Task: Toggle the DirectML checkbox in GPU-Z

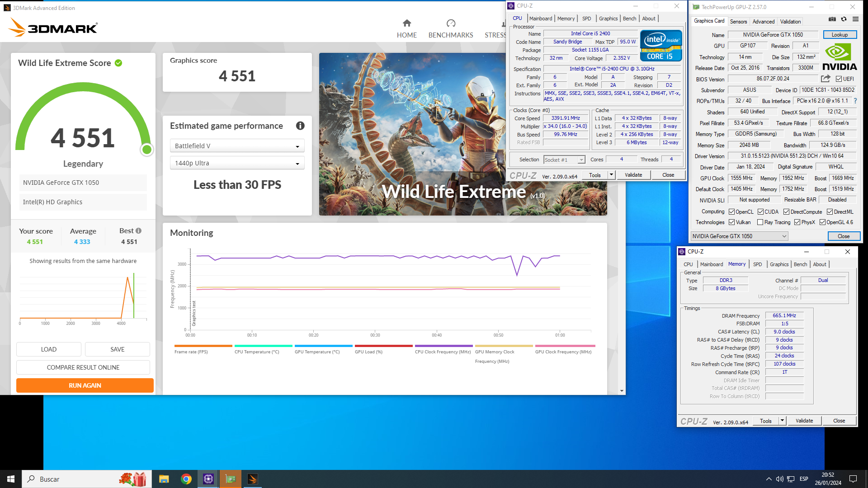Action: [x=830, y=212]
